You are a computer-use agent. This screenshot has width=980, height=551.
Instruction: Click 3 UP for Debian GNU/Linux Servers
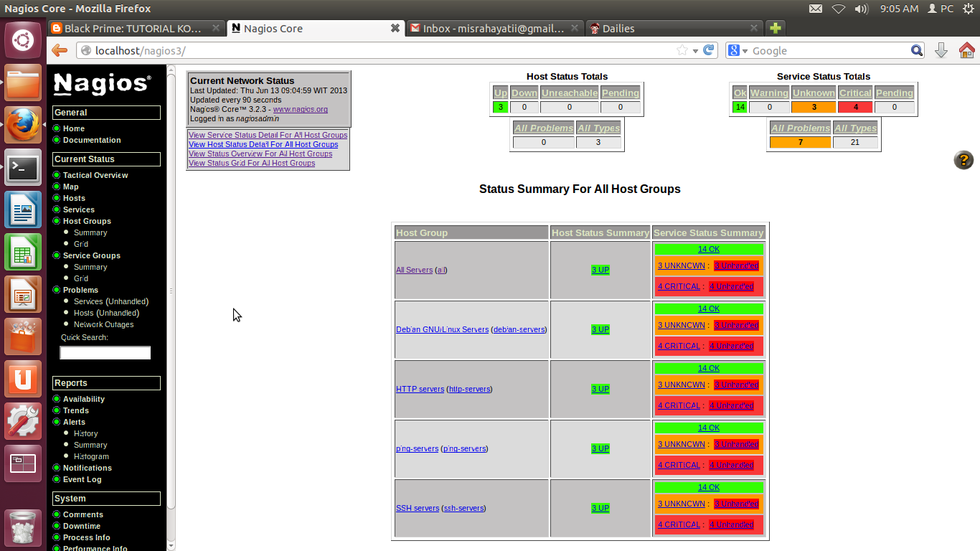coord(600,329)
